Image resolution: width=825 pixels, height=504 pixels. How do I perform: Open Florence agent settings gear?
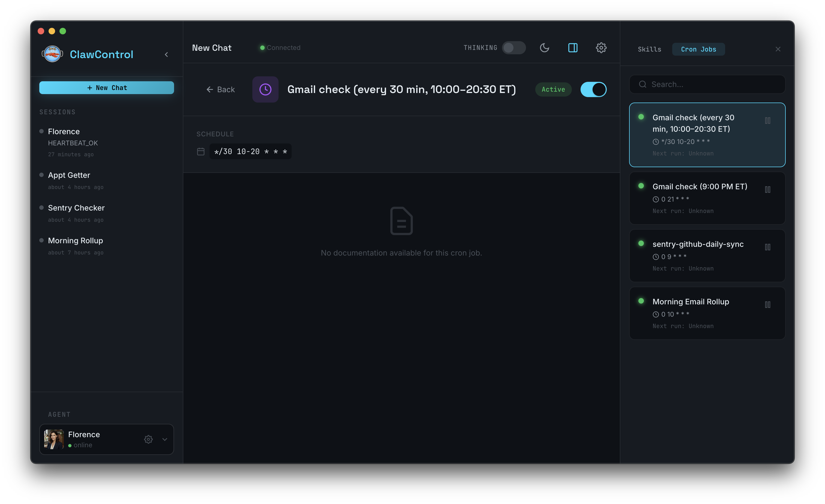click(x=148, y=439)
